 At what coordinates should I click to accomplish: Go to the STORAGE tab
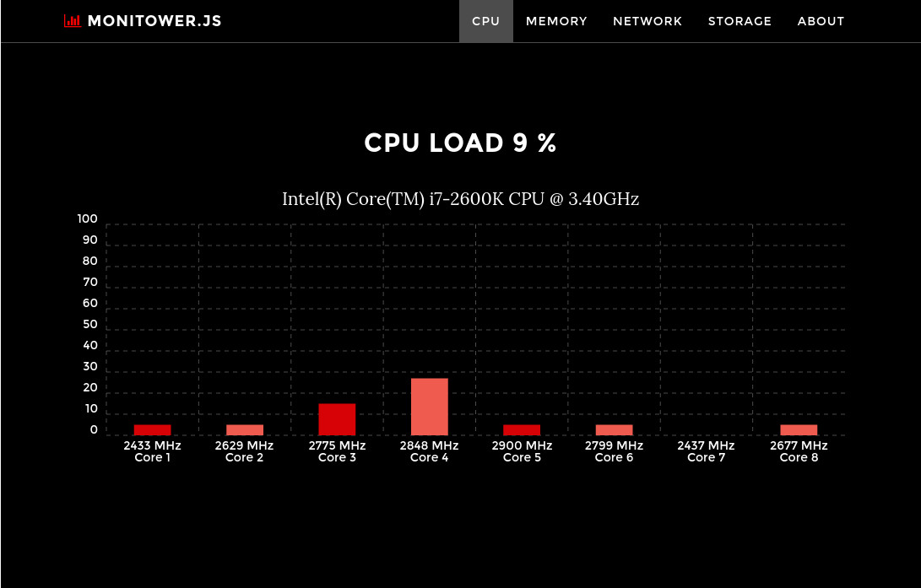[x=740, y=21]
